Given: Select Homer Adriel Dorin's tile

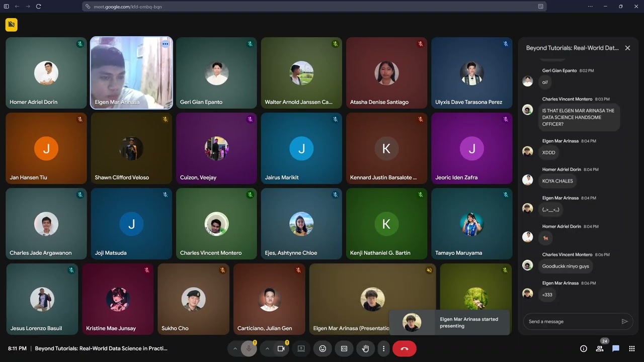Looking at the screenshot, I should [46, 73].
